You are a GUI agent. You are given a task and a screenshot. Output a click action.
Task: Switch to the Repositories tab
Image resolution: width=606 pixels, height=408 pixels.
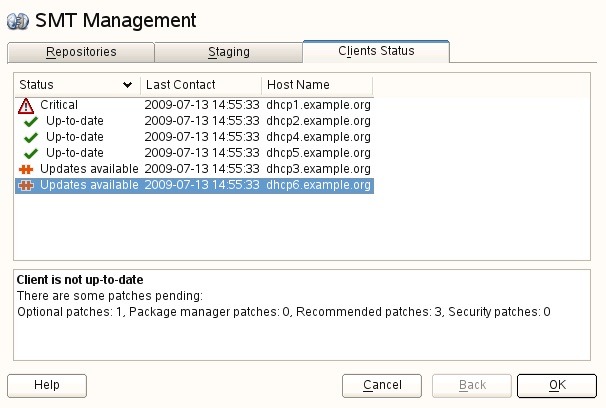click(x=81, y=51)
